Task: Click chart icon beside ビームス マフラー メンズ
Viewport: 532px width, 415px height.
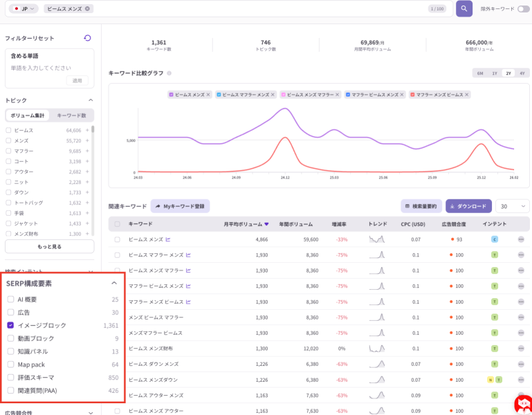Action: [188, 255]
